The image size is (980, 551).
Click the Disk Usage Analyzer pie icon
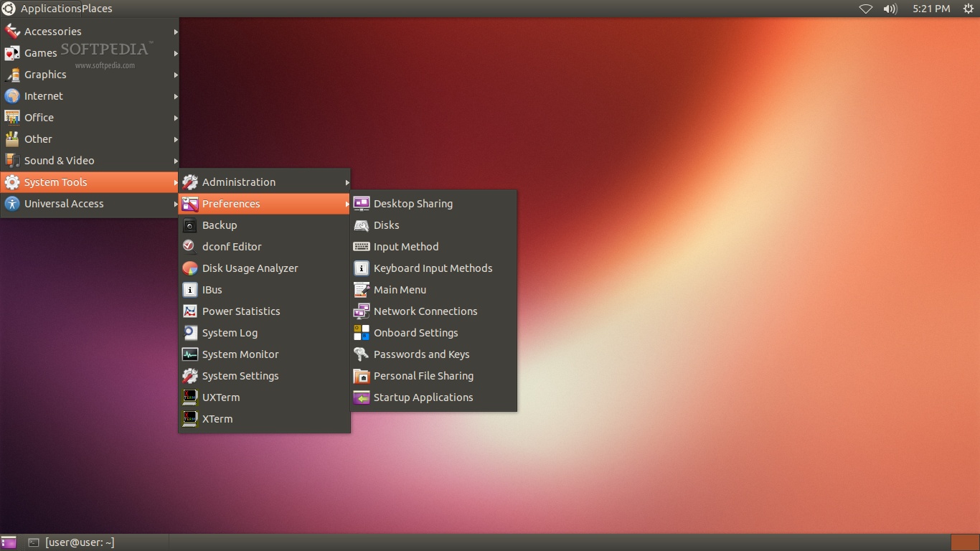(x=190, y=268)
